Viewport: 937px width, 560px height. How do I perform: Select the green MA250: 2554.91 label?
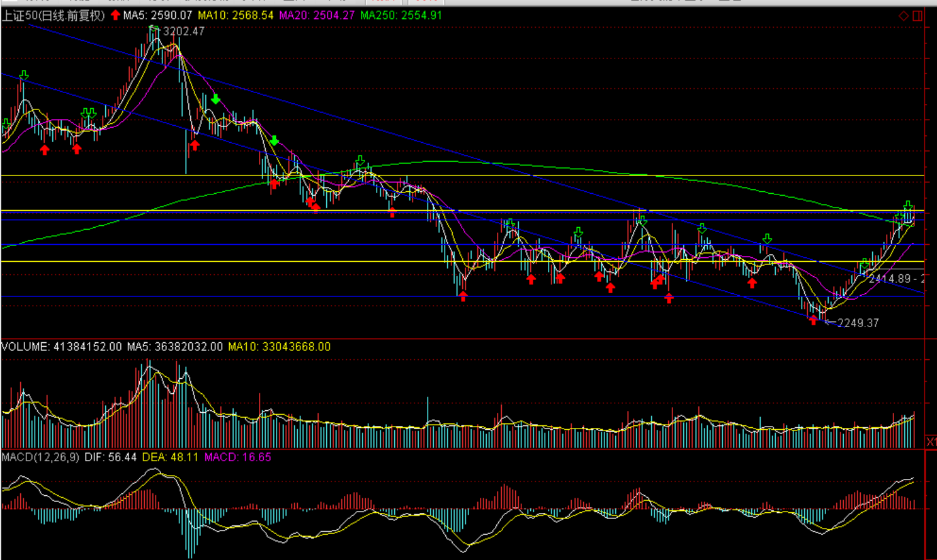(401, 15)
